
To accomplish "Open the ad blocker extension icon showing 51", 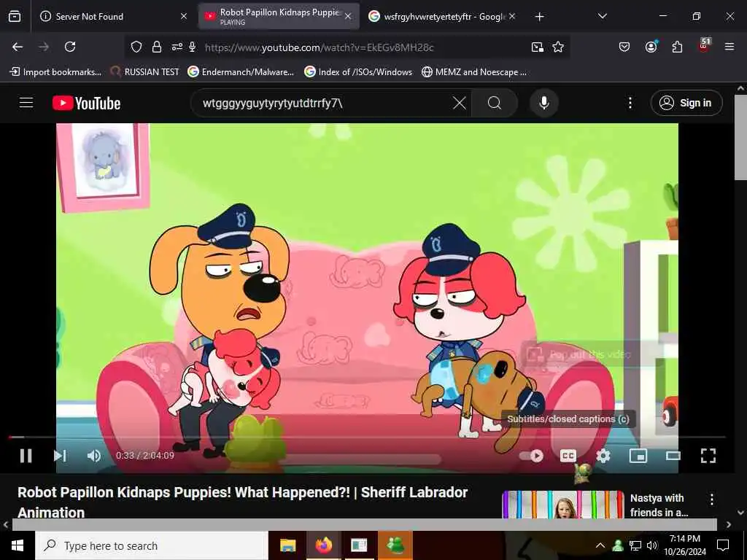I will [704, 45].
